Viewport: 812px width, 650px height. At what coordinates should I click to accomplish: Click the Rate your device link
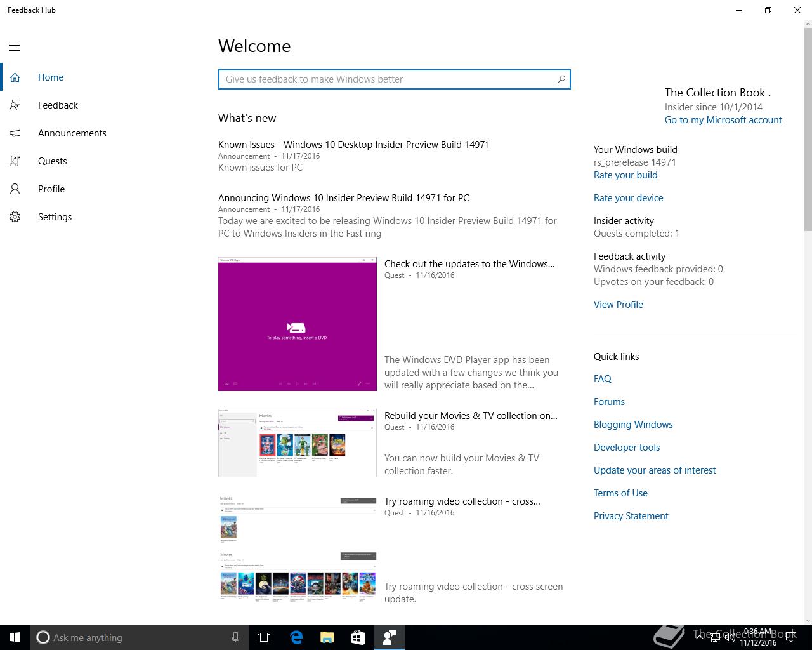click(x=629, y=198)
